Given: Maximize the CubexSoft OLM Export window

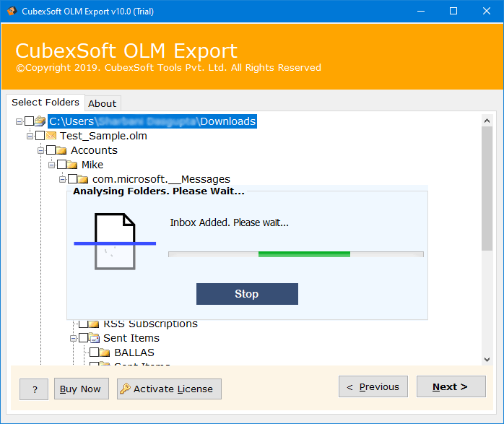Looking at the screenshot, I should [453, 12].
